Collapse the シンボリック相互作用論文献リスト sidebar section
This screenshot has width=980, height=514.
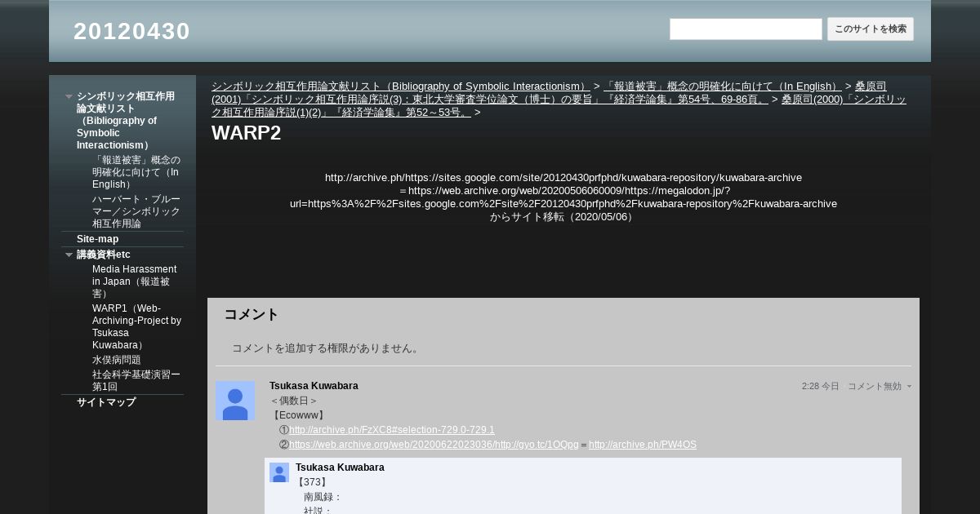pos(69,96)
